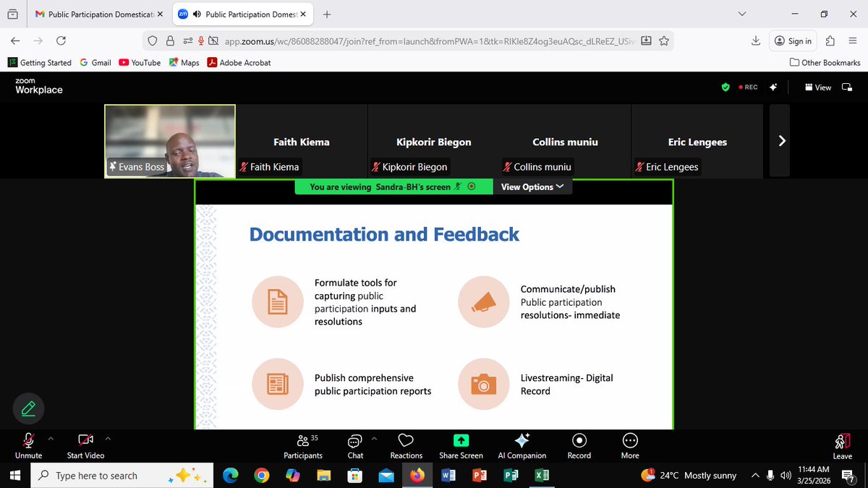Open the Firefox application menu
This screenshot has height=488, width=868.
click(x=854, y=41)
